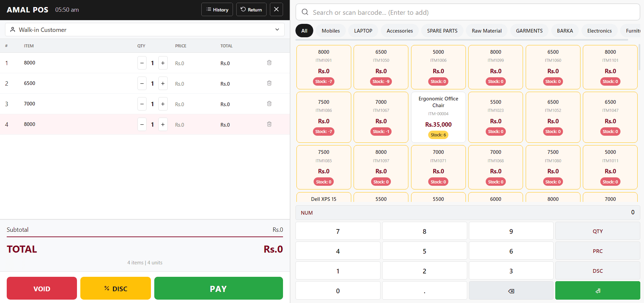Increase quantity of row 1 item
Screen dimensions: 644x303
[163, 63]
